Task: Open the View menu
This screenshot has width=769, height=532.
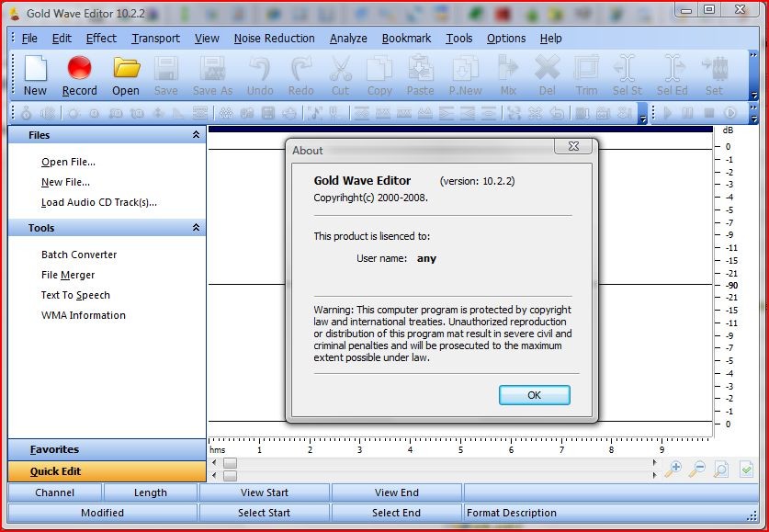Action: [207, 39]
